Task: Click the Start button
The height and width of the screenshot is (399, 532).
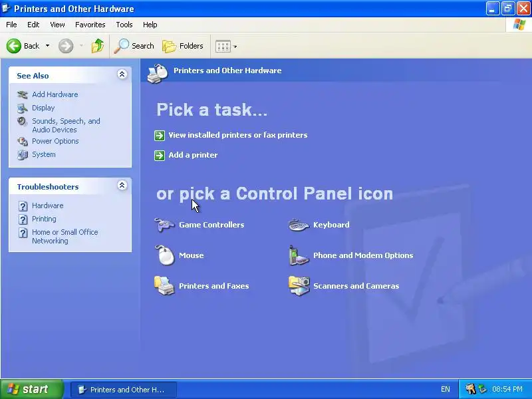Action: [x=31, y=389]
